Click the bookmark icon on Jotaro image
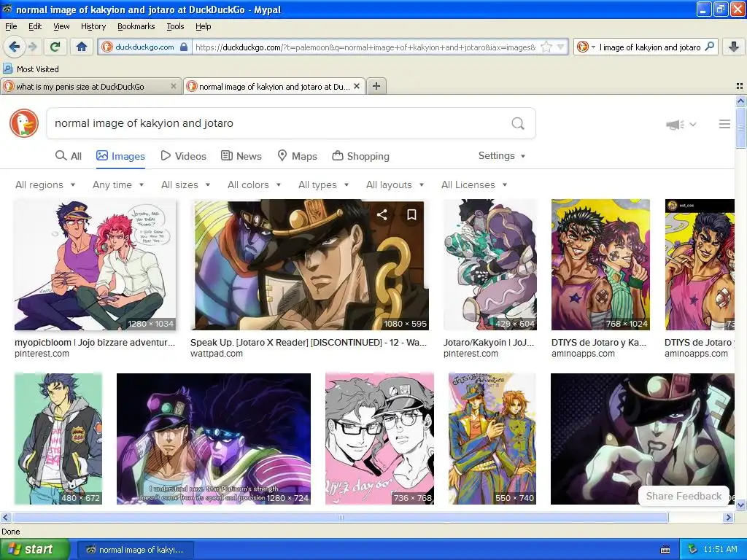This screenshot has height=560, width=747. (x=411, y=215)
